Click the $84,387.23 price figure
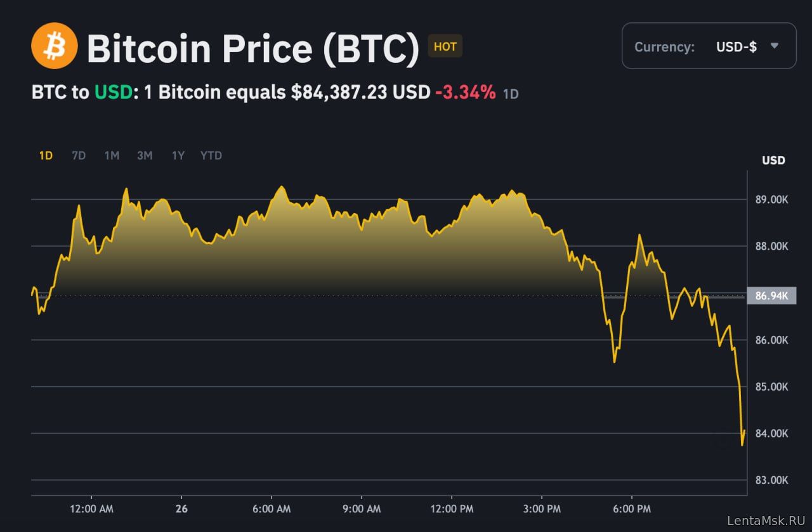This screenshot has height=532, width=812. (339, 93)
